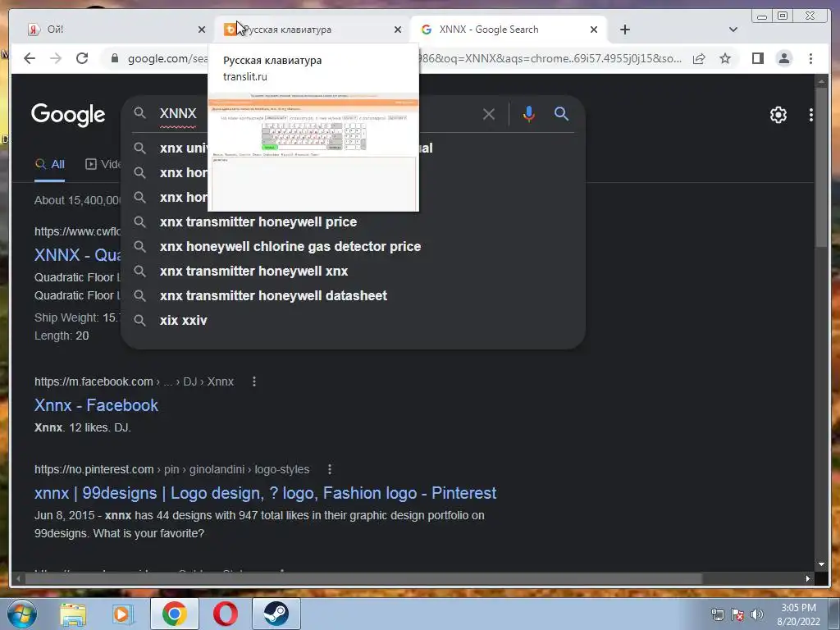840x630 pixels.
Task: Click the vertical page scrollbar thumb
Action: tap(821, 167)
